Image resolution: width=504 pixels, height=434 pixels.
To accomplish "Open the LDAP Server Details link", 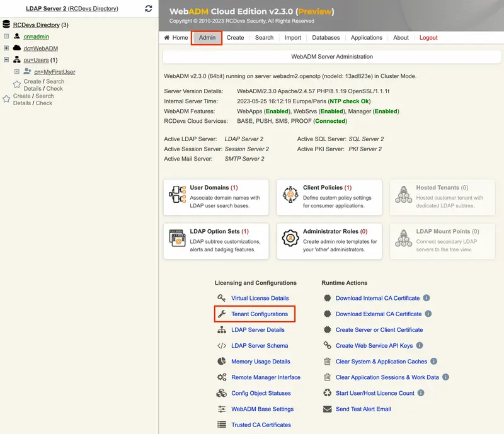I will [258, 330].
